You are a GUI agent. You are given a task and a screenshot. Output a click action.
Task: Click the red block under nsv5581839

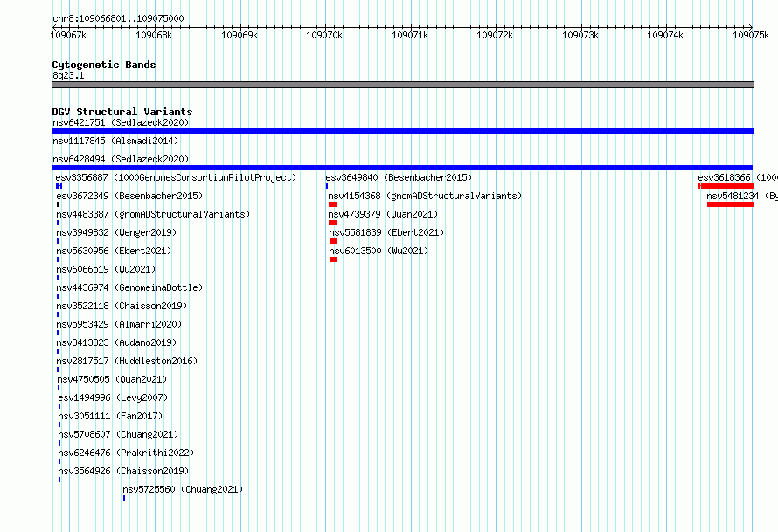click(x=333, y=241)
